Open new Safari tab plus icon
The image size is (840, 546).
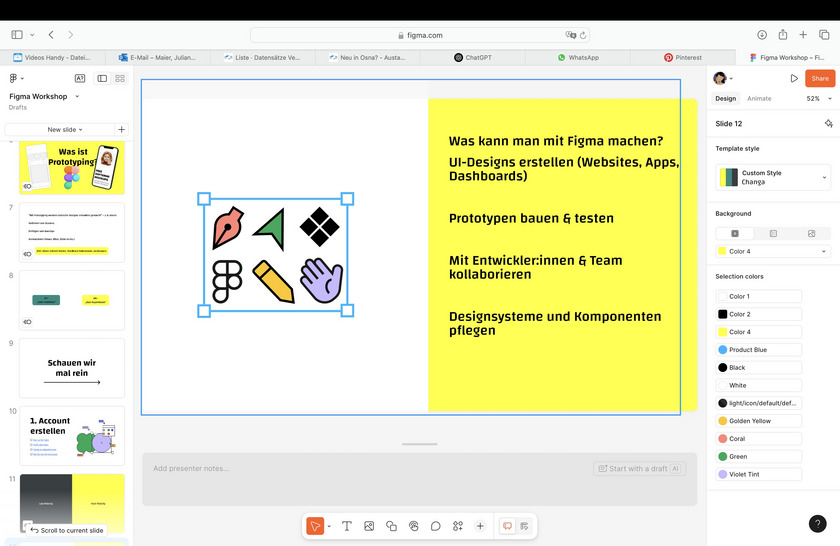coord(803,35)
